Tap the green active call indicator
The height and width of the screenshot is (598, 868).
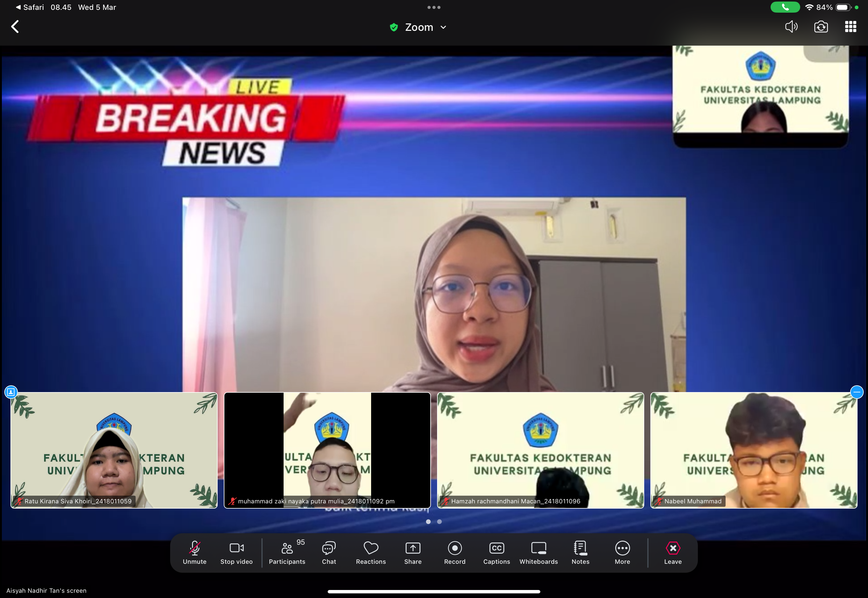[x=785, y=7]
